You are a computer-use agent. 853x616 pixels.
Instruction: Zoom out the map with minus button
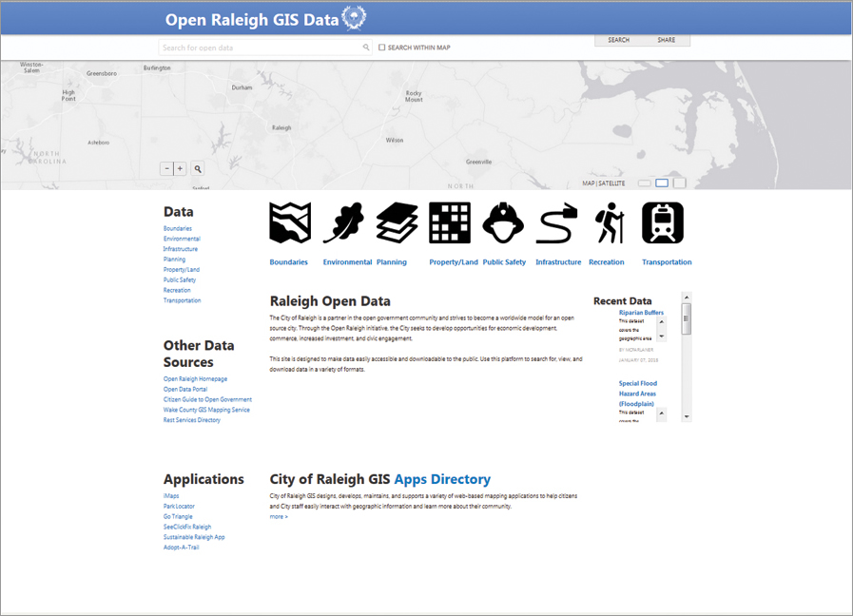pos(166,168)
